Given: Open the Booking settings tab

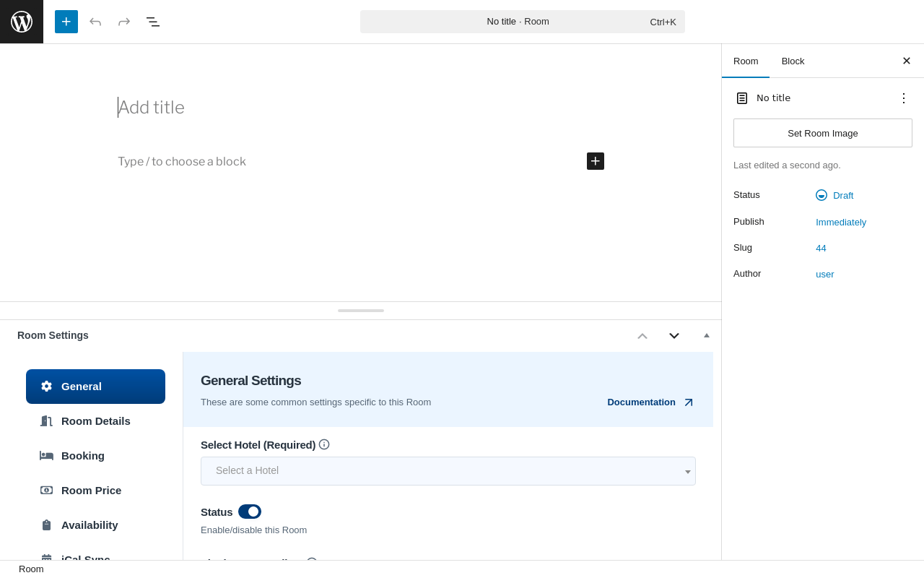Looking at the screenshot, I should pos(82,455).
